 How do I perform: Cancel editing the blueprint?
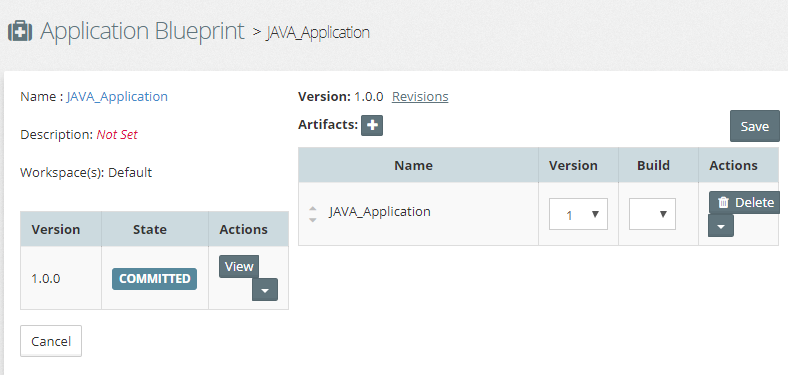tap(51, 341)
